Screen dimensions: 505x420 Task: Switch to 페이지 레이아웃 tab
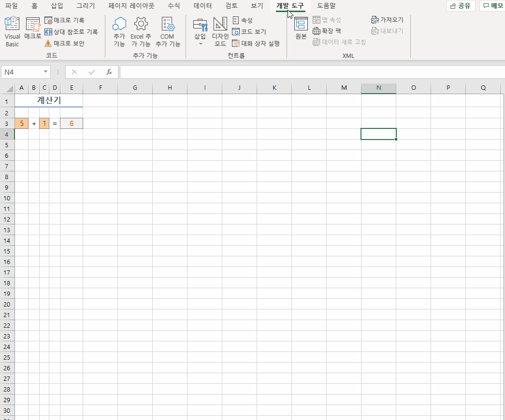131,6
